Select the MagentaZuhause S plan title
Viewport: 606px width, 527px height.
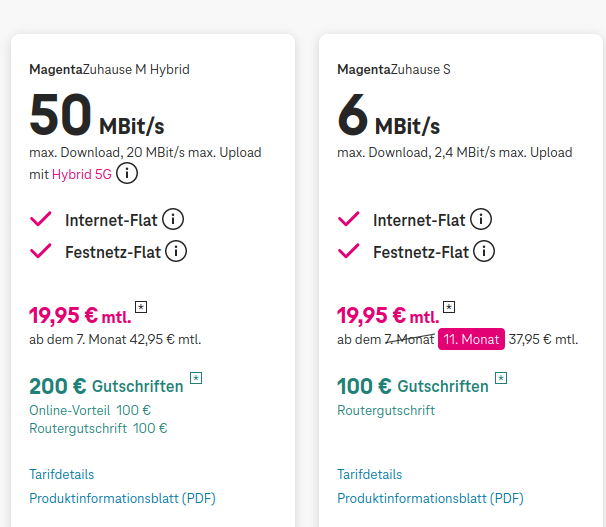pyautogui.click(x=394, y=70)
